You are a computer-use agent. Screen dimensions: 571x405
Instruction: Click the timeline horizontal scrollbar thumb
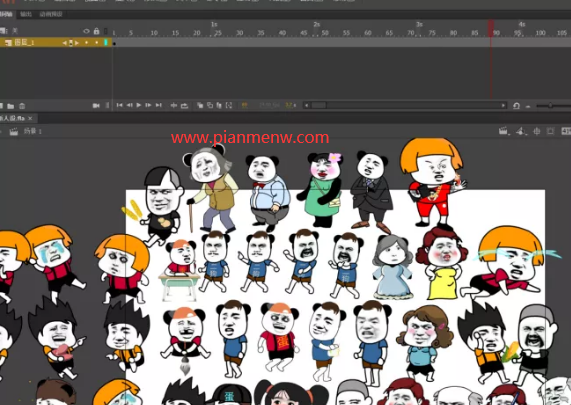coord(319,105)
